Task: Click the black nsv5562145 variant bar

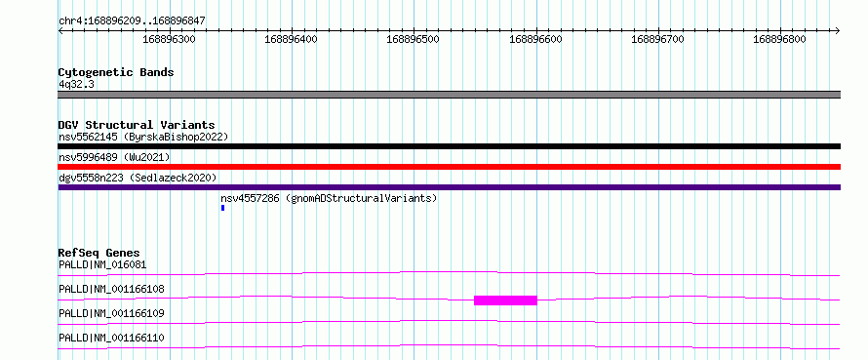Action: [x=449, y=146]
